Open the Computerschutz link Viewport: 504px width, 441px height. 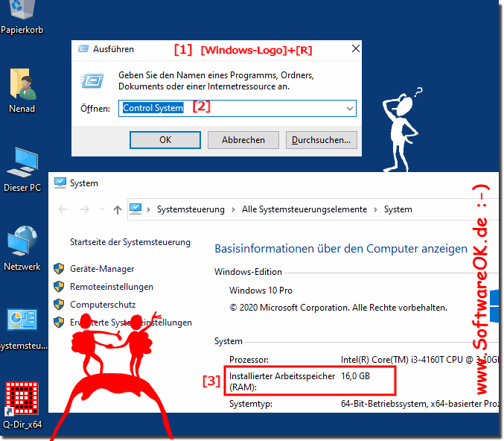[103, 305]
